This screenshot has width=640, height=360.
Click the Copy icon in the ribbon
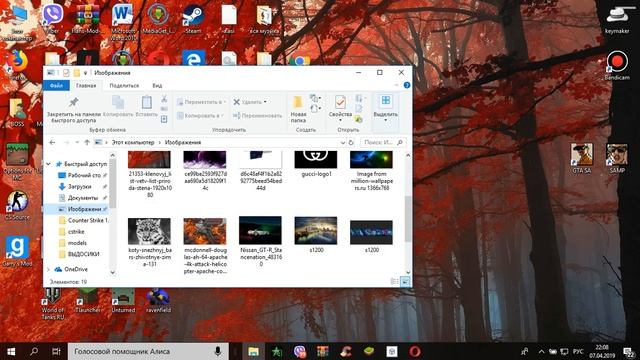(118, 102)
